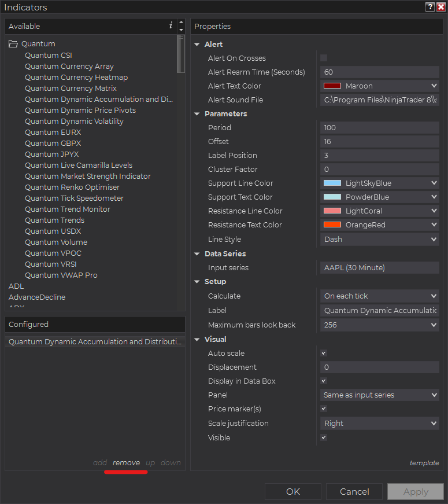Open Resistance Text Color OrangeRed dropdown

point(380,225)
